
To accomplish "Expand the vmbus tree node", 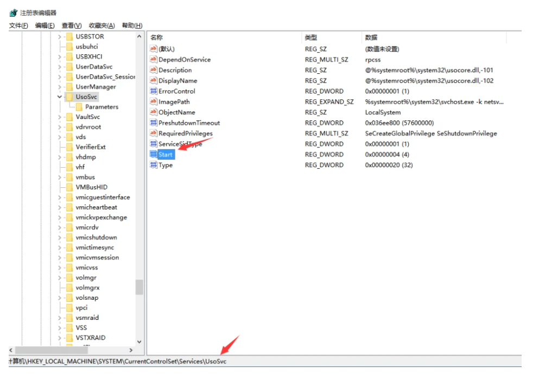I will [60, 177].
